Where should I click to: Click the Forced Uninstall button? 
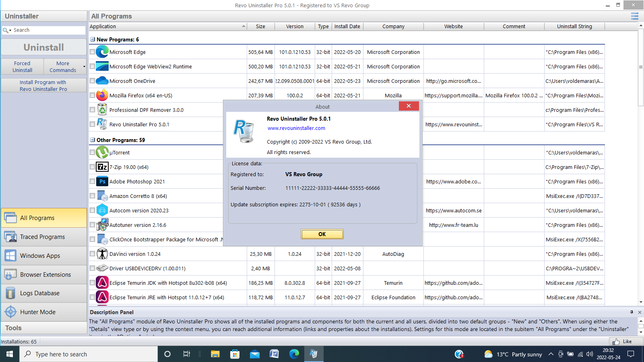coord(22,67)
